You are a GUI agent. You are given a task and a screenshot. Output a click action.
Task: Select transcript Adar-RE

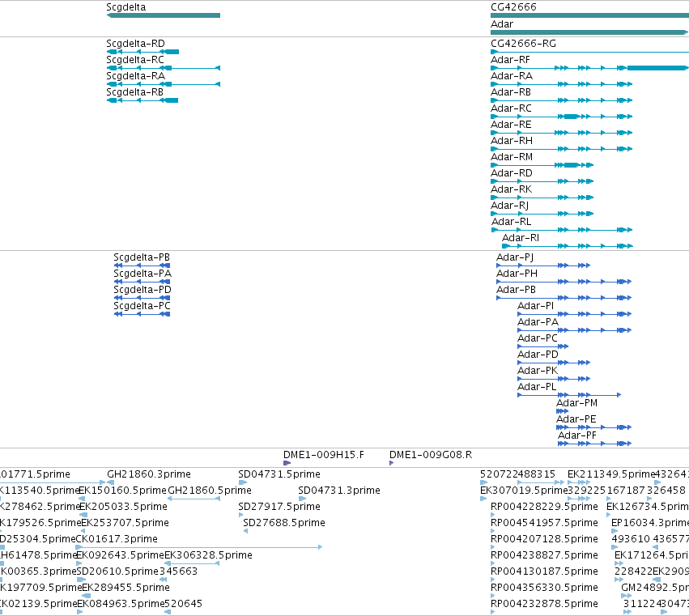pos(511,125)
